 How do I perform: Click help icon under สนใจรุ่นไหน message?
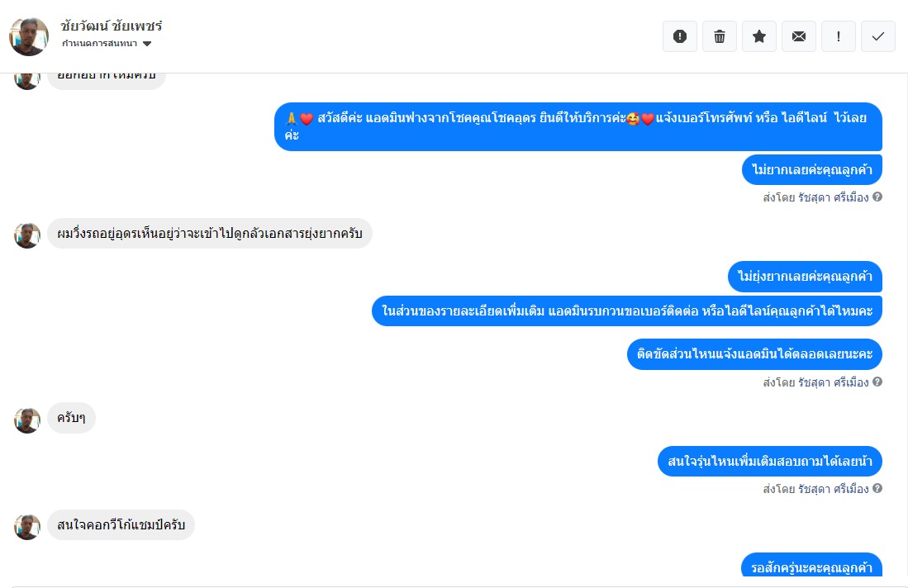click(877, 488)
